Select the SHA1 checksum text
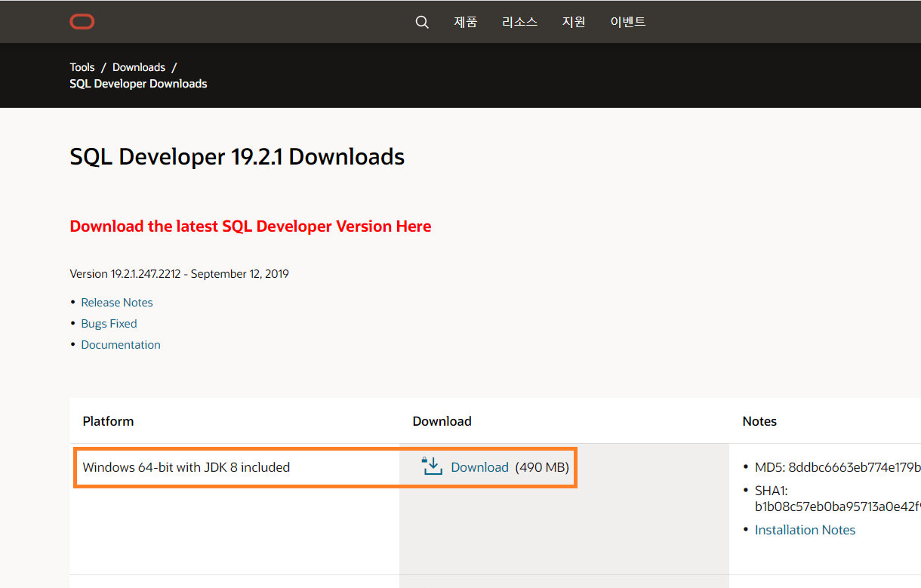 tap(837, 498)
